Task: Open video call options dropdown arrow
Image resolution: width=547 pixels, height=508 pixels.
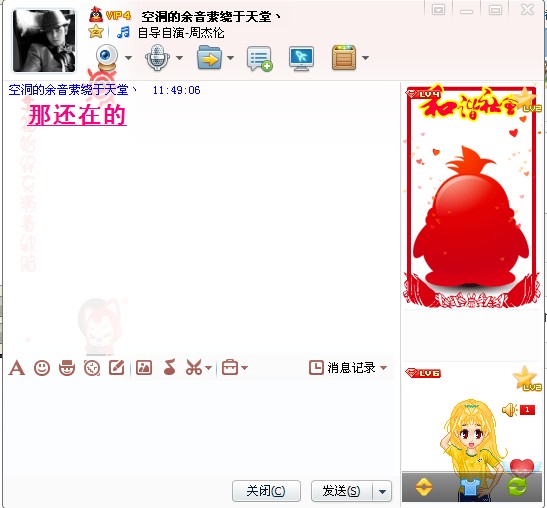Action: click(x=128, y=58)
